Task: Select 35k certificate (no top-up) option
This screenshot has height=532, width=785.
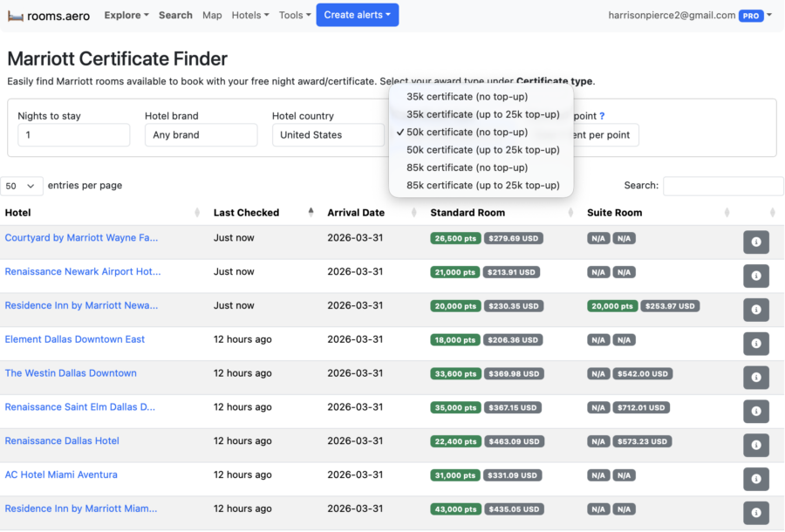Action: (468, 97)
